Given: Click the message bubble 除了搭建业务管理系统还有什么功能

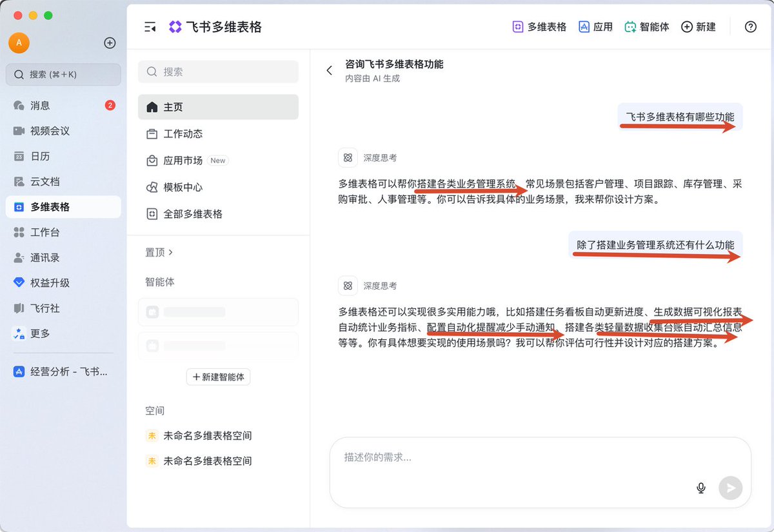Looking at the screenshot, I should [655, 245].
